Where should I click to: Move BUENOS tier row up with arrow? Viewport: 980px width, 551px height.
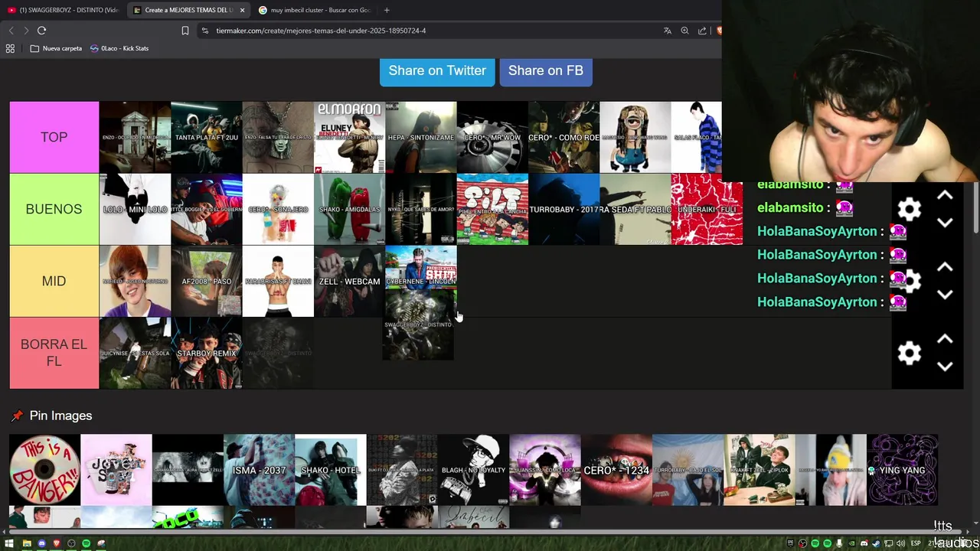point(945,196)
